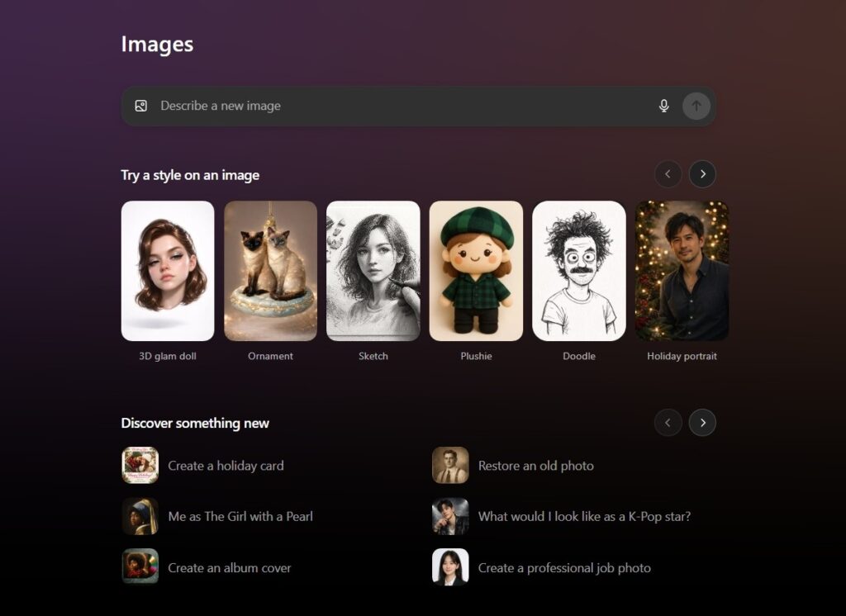Choose the Plushie style
This screenshot has height=616, width=846.
(476, 270)
